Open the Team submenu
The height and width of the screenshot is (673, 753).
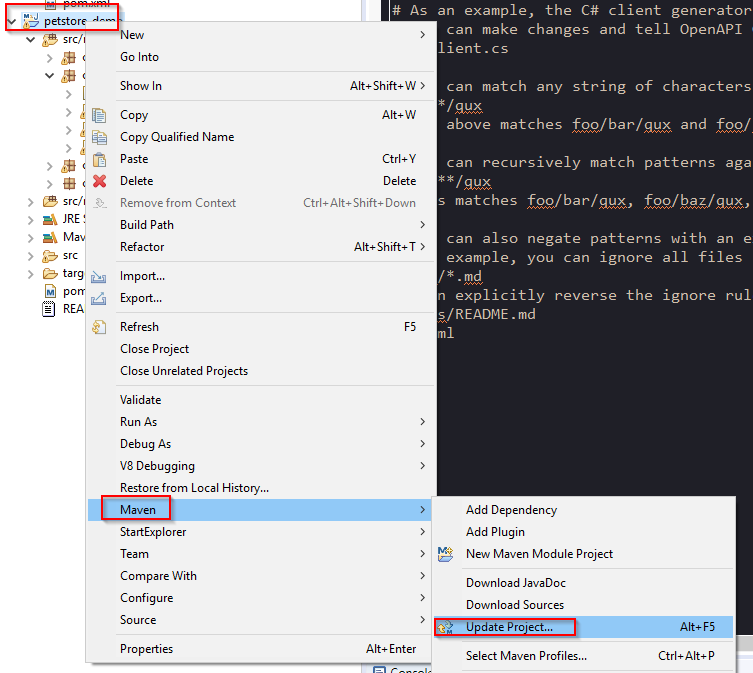(x=262, y=554)
